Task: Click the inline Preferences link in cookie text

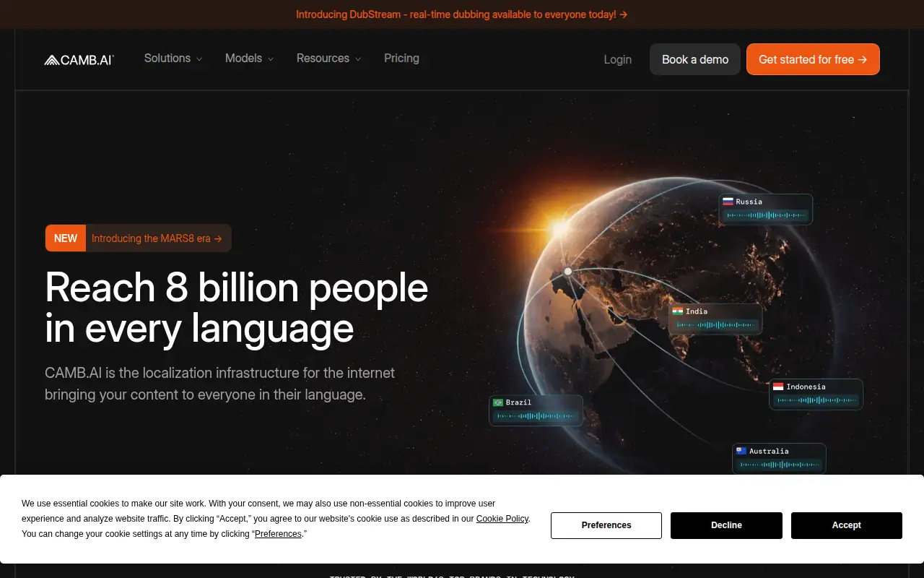Action: (x=278, y=534)
